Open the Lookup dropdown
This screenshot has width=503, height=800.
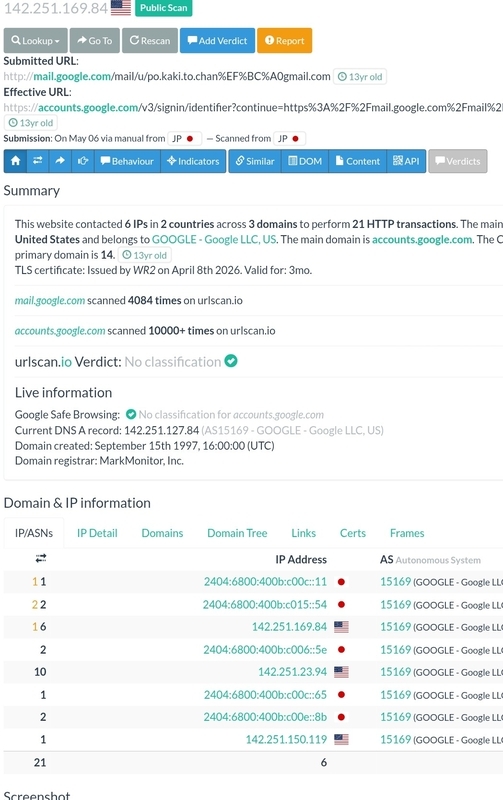click(35, 40)
